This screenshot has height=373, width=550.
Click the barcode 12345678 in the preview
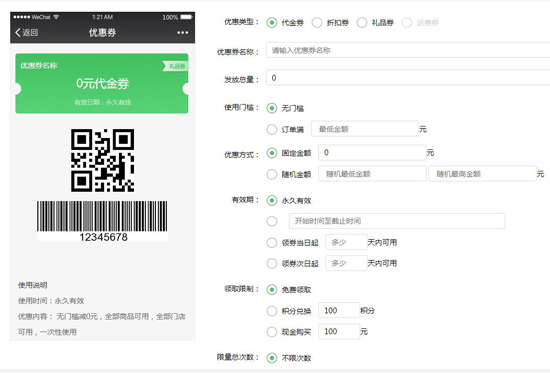pos(102,221)
